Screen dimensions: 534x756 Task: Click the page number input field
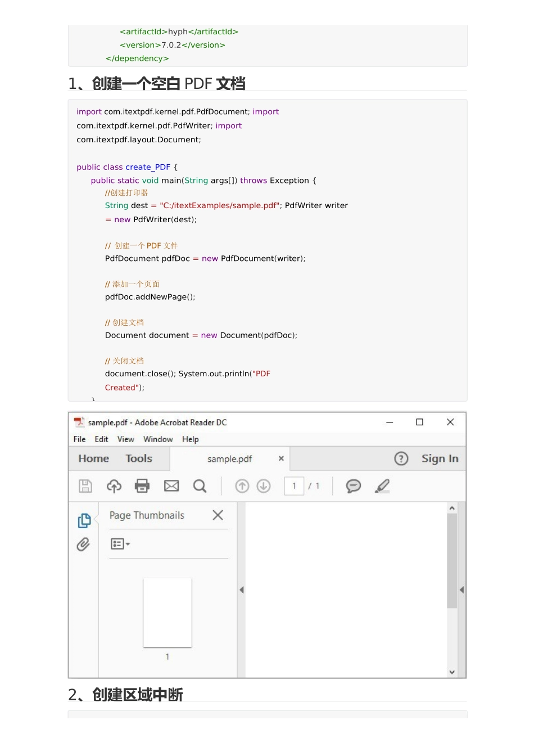pyautogui.click(x=294, y=486)
